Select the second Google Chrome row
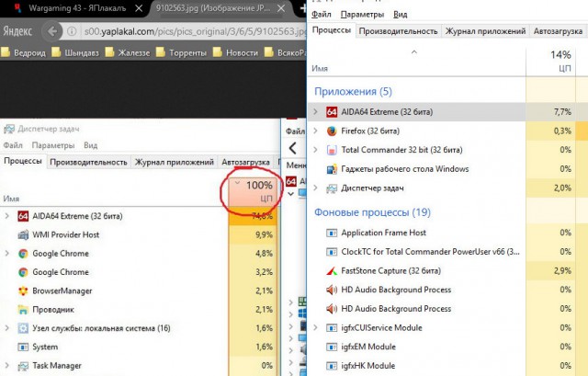 (x=139, y=272)
